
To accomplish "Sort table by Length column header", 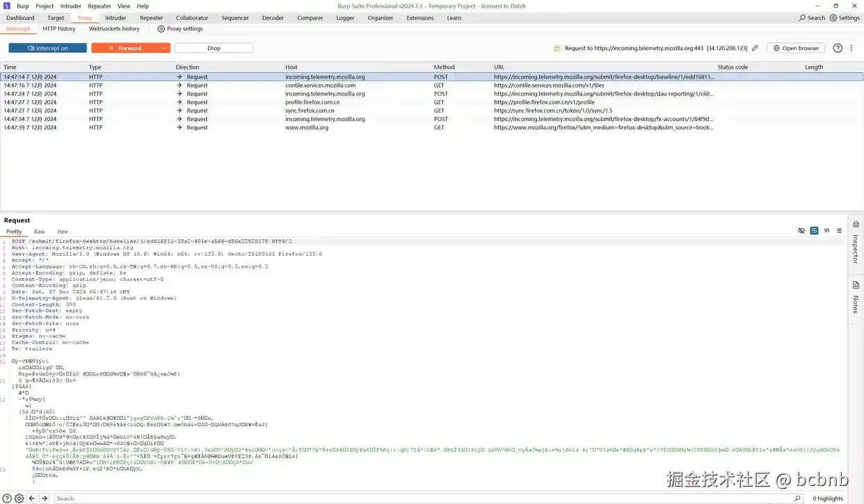I will coord(814,67).
